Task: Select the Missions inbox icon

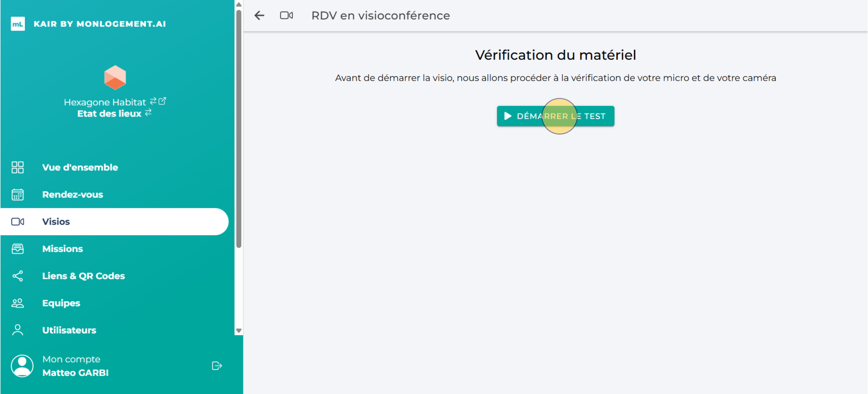Action: click(x=18, y=249)
